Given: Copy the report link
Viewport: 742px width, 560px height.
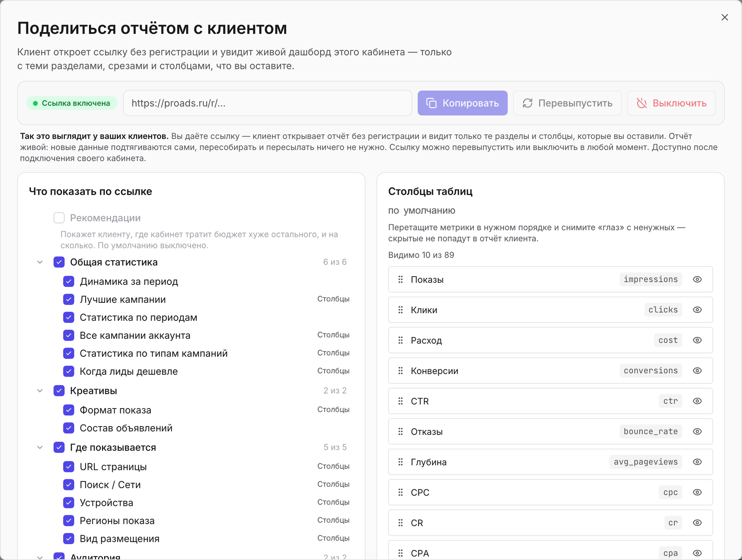Looking at the screenshot, I should (x=462, y=103).
